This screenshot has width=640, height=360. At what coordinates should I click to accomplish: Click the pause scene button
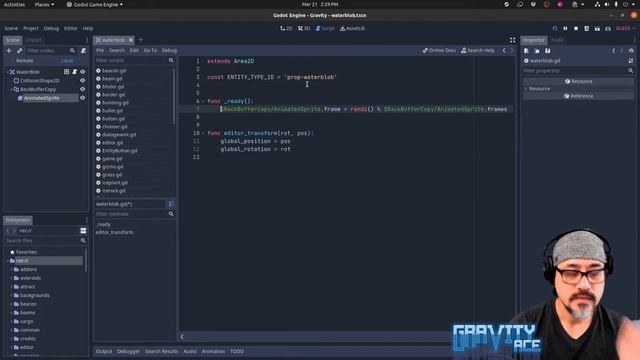pyautogui.click(x=565, y=29)
